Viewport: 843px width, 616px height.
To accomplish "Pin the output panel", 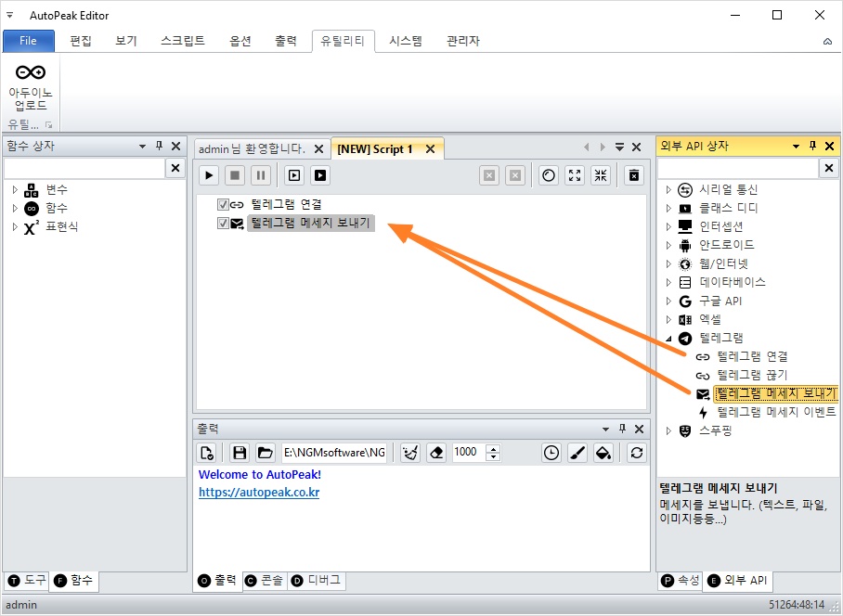I will click(x=622, y=428).
